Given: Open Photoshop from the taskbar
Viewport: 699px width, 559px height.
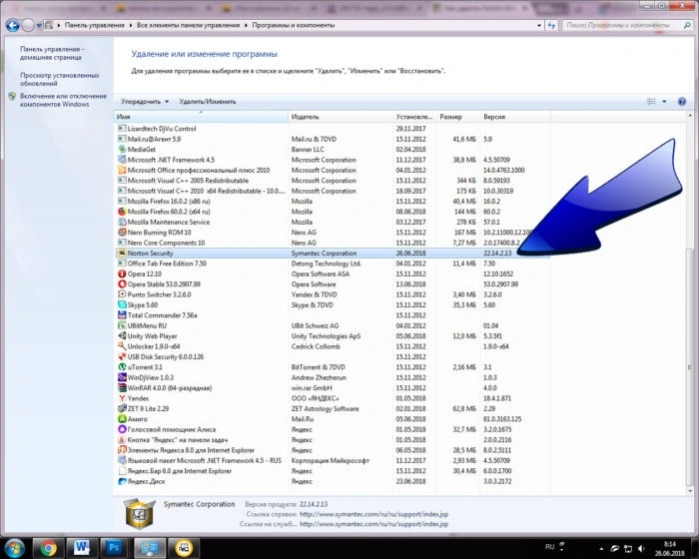Looking at the screenshot, I should click(x=115, y=548).
